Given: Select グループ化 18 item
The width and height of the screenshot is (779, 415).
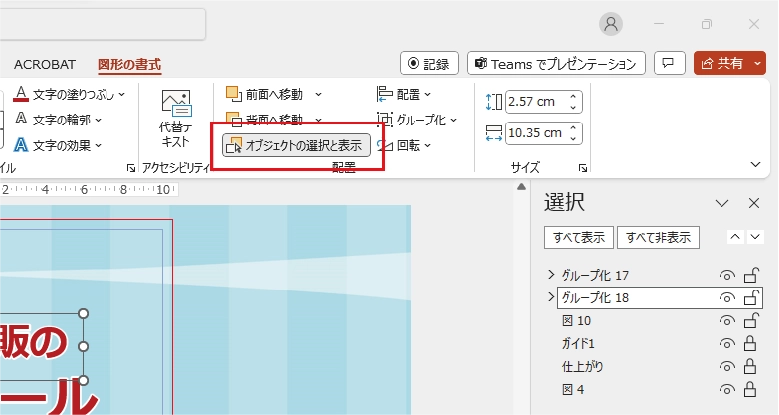Looking at the screenshot, I should 595,298.
